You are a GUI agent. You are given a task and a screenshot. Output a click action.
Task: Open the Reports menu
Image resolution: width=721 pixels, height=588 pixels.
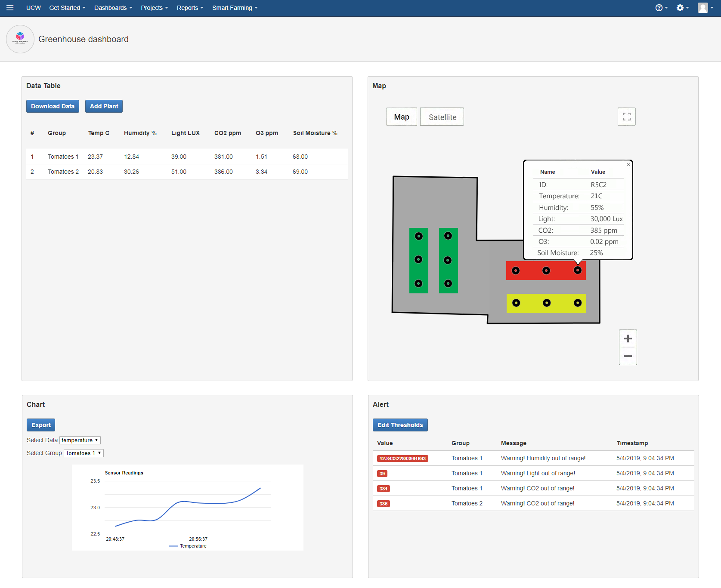point(190,8)
